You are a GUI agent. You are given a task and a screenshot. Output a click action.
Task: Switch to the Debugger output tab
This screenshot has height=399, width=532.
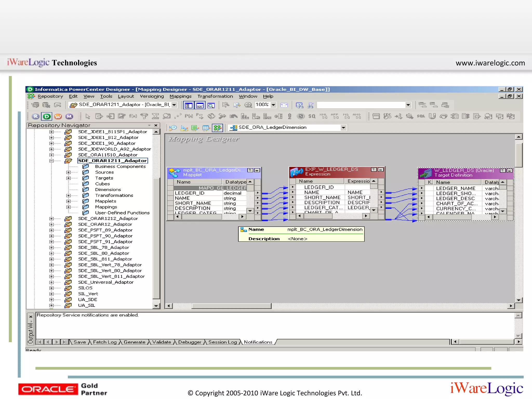point(190,342)
